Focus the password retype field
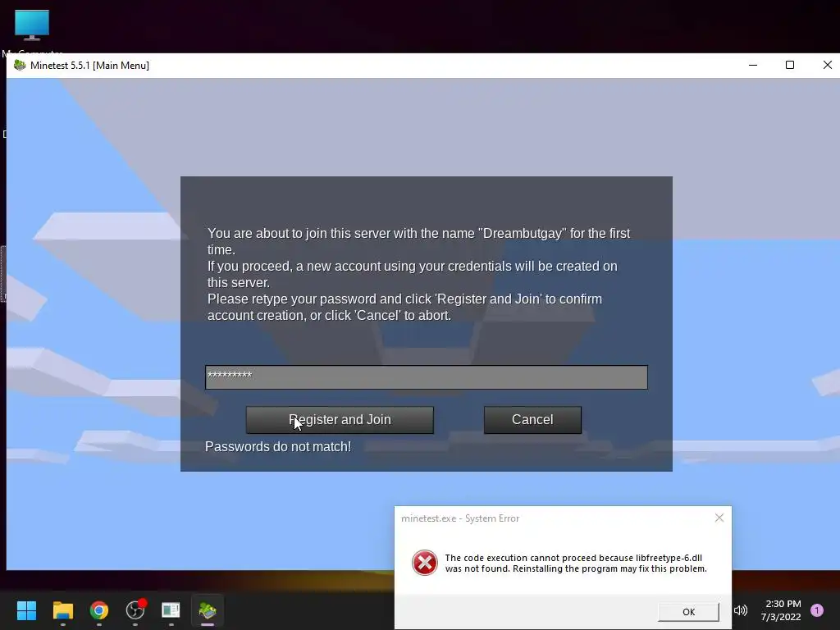This screenshot has width=840, height=630. pos(427,377)
